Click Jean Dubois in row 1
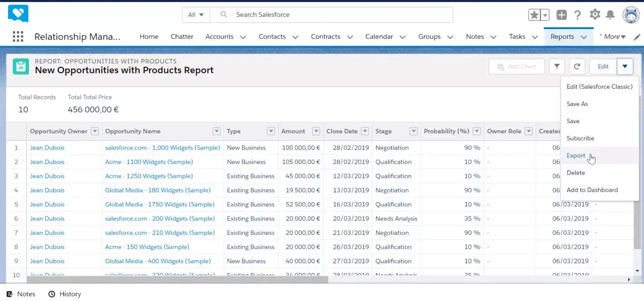 click(47, 148)
